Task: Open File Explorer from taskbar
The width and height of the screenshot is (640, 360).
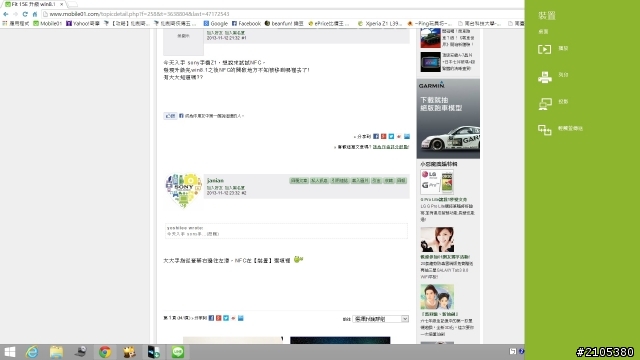Action: 56,352
